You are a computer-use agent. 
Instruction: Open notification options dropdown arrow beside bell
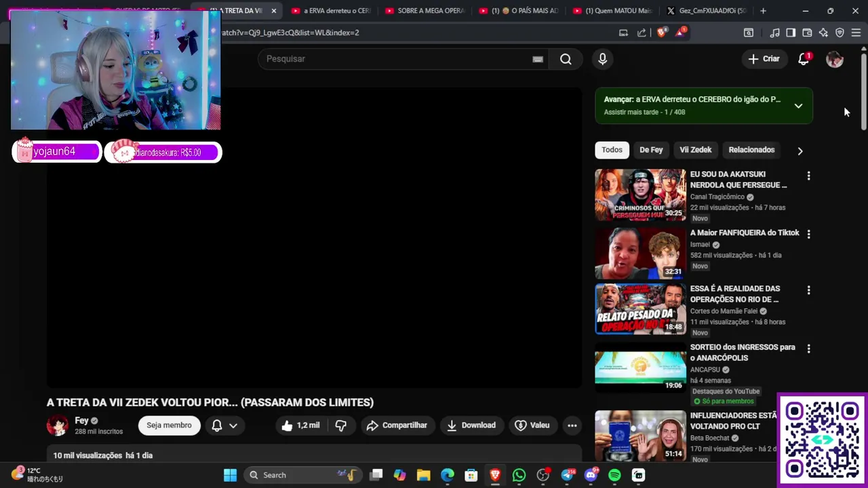[233, 426]
